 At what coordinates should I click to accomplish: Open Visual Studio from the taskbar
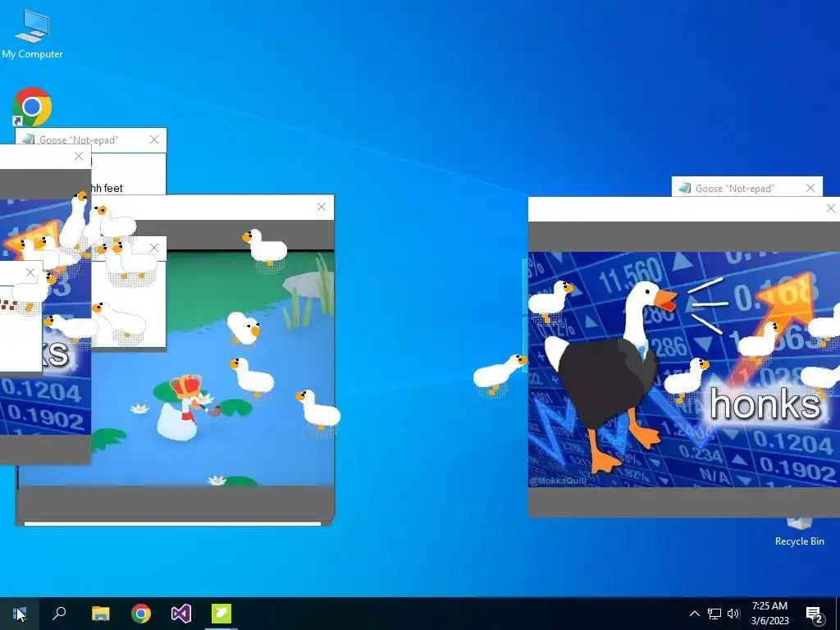pos(181,614)
